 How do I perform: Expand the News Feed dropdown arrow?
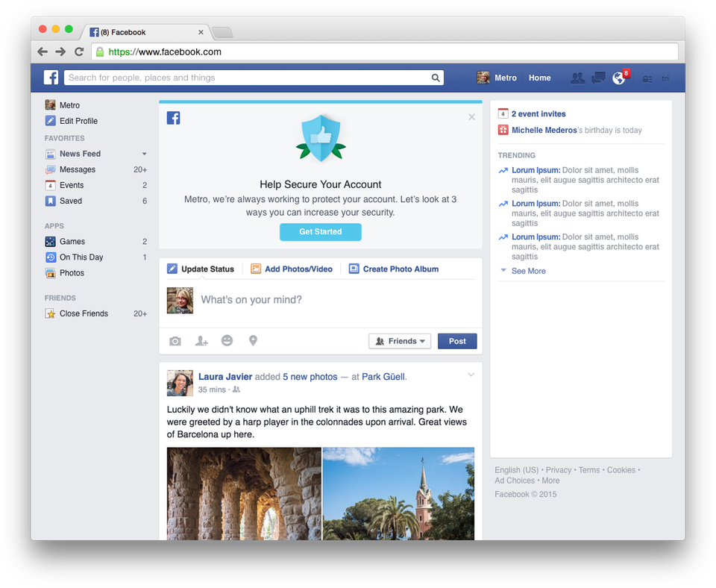(144, 154)
